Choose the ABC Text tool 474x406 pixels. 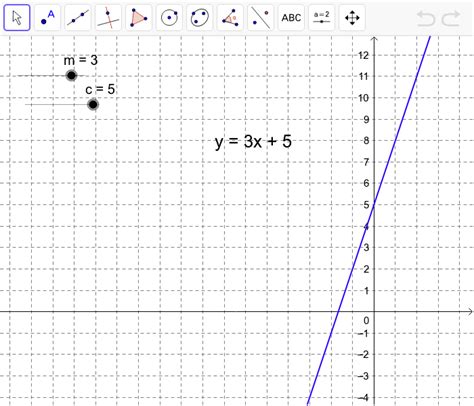coord(291,18)
